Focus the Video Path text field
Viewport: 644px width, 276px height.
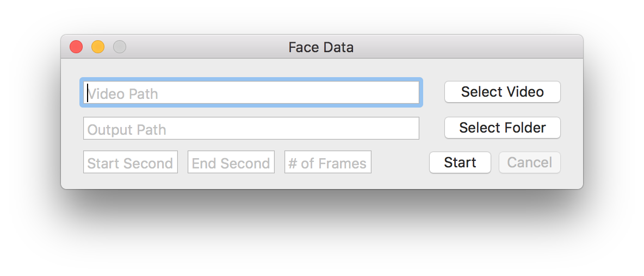(x=251, y=93)
